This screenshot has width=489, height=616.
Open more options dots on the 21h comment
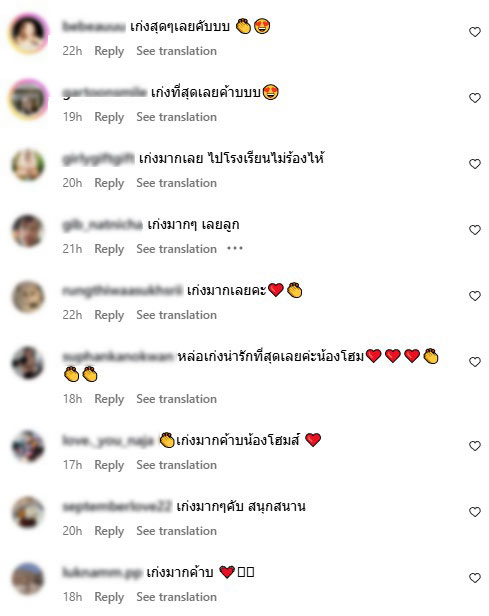pos(235,248)
